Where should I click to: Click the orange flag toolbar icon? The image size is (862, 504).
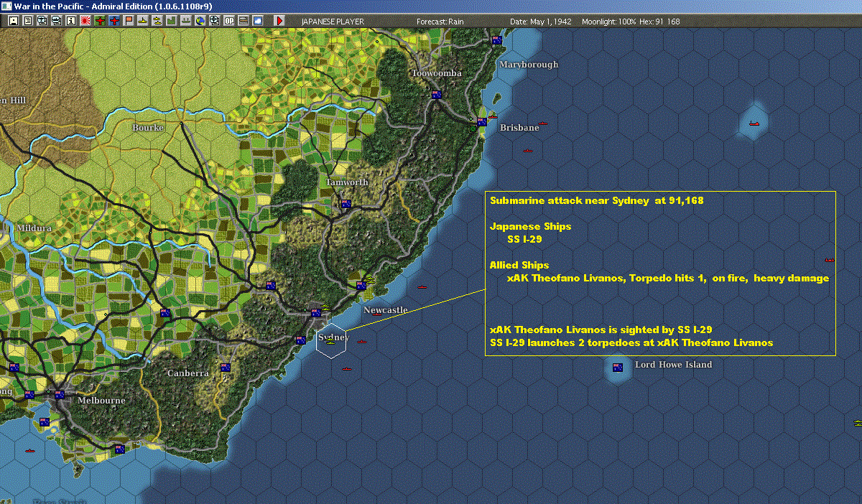point(129,21)
